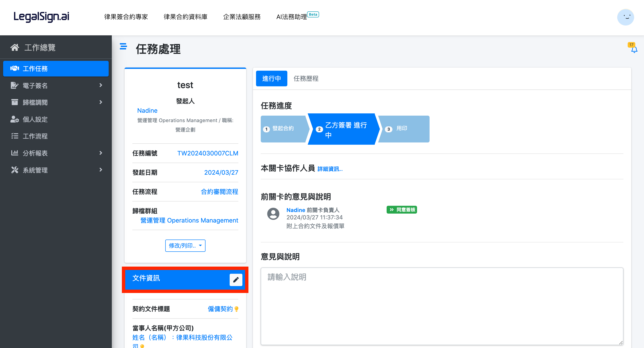Open 律果合約資料庫 in top navigation
This screenshot has height=348, width=644.
(185, 17)
